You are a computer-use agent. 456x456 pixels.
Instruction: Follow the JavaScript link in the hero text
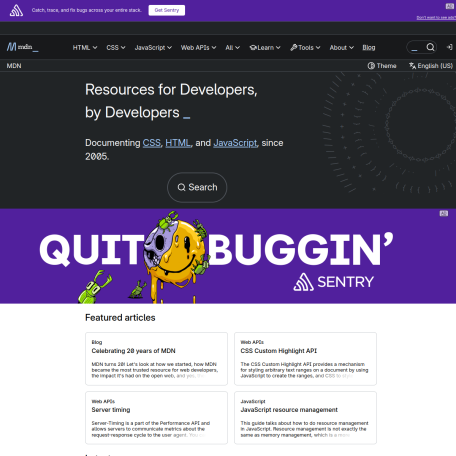235,143
